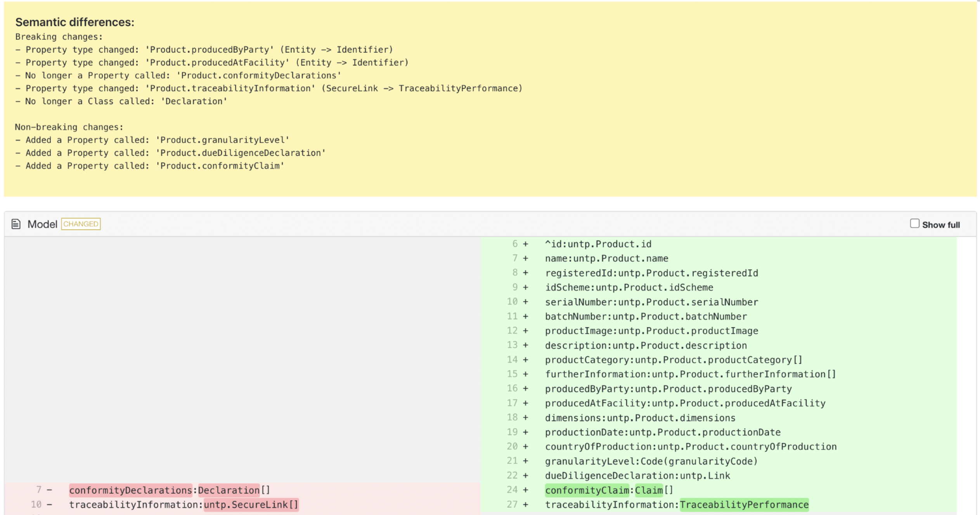Click the Show full label

point(941,225)
